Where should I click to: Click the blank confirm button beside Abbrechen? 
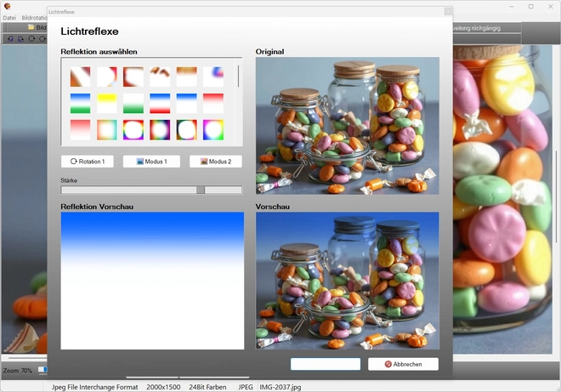326,364
